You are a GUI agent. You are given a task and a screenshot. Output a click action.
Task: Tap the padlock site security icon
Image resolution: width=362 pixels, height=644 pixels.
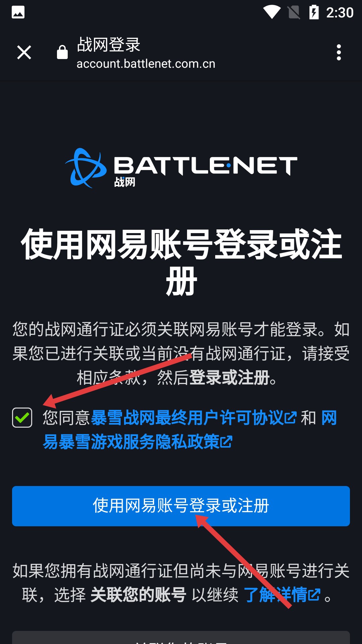click(x=62, y=52)
